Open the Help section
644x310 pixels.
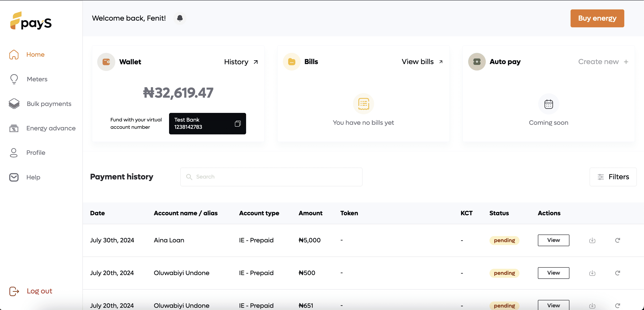pyautogui.click(x=33, y=177)
